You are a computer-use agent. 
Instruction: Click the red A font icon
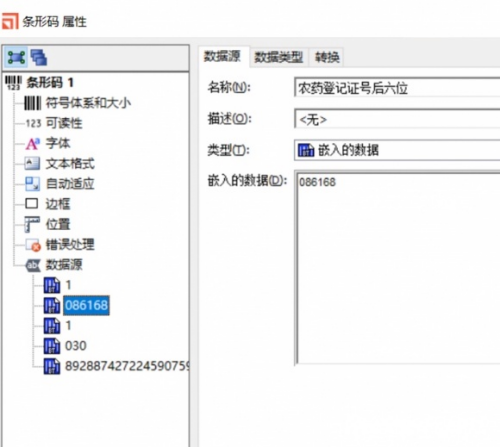tap(33, 144)
